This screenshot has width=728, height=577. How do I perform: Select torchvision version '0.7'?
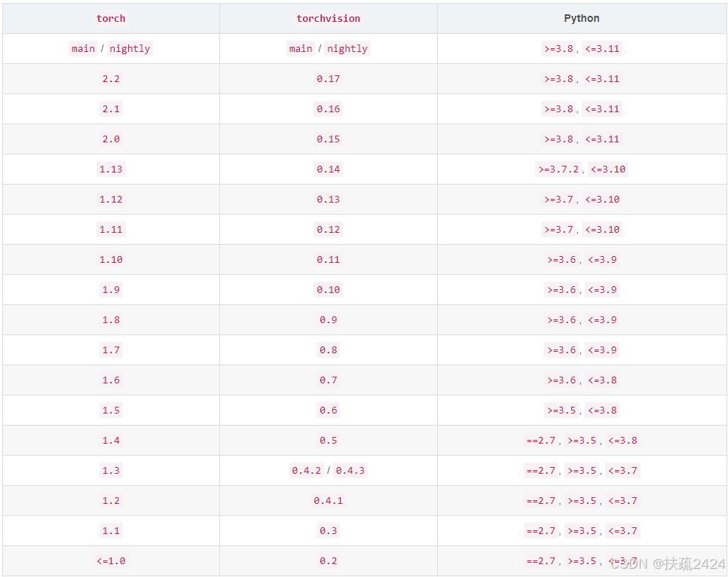[x=329, y=380]
